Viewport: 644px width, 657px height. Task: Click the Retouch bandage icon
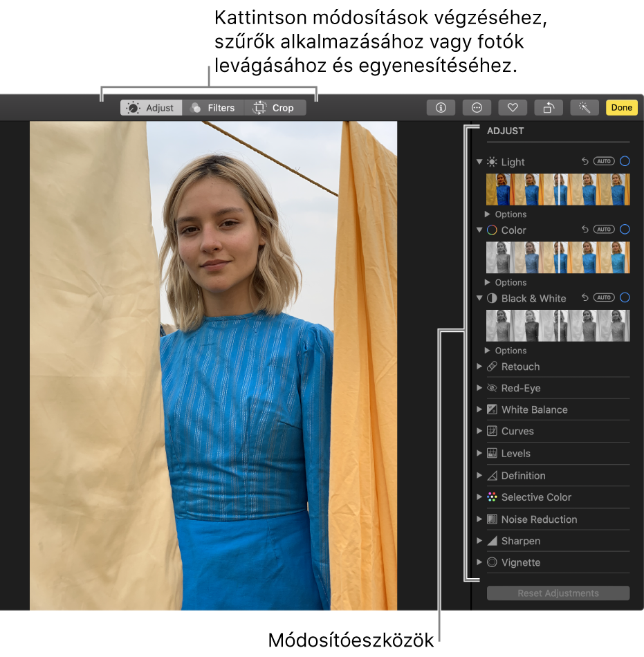492,367
